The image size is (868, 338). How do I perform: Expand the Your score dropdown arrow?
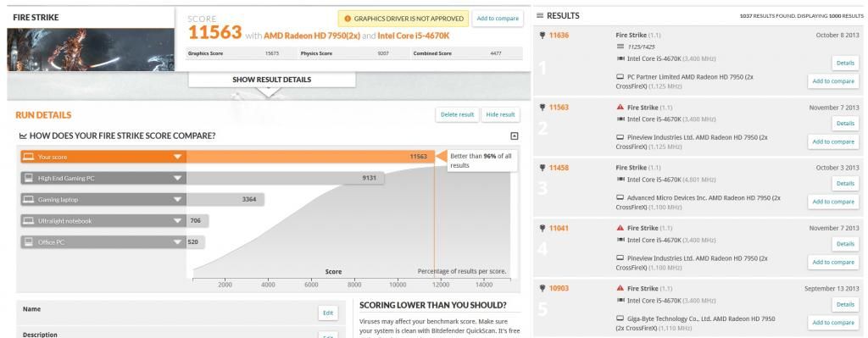point(177,157)
